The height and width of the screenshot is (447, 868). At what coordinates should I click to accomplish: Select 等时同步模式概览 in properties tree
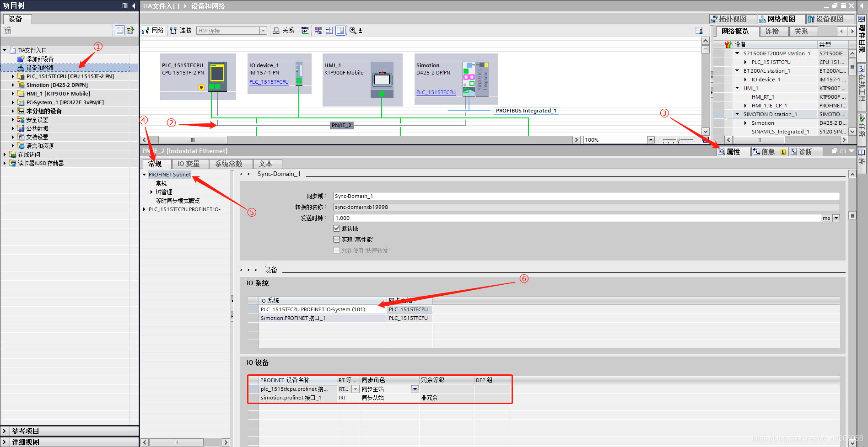coord(178,201)
